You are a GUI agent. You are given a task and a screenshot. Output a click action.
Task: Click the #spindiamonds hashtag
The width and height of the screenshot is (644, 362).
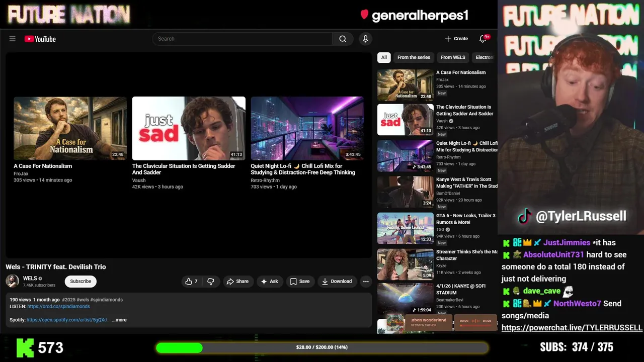(x=107, y=300)
